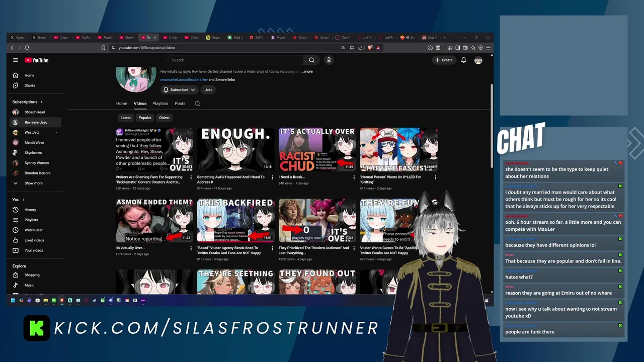Image resolution: width=644 pixels, height=362 pixels.
Task: Expand channel description with '...more'
Action: click(307, 72)
